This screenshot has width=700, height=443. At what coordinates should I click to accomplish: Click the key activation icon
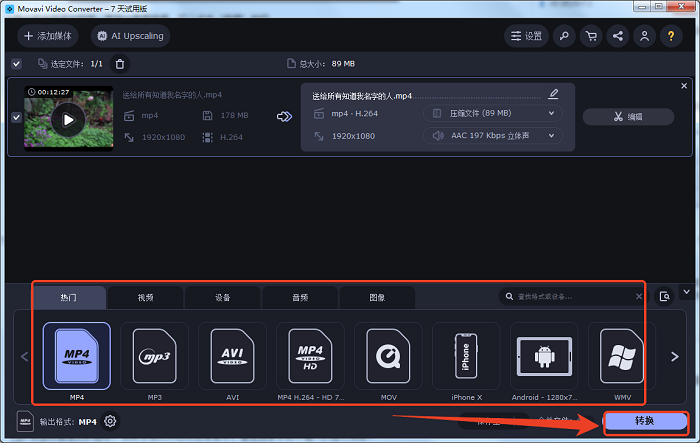[564, 36]
